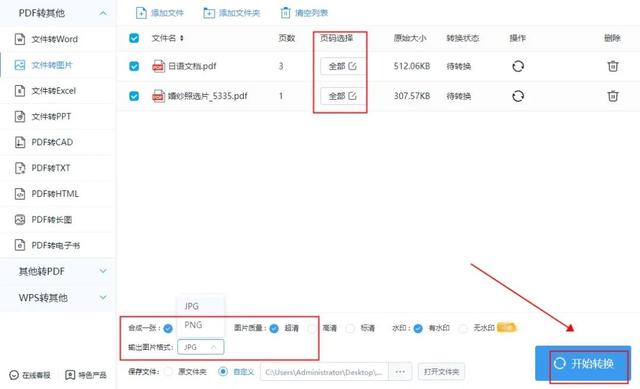Click the 开始转换 start conversion button
The width and height of the screenshot is (640, 389).
click(x=583, y=363)
